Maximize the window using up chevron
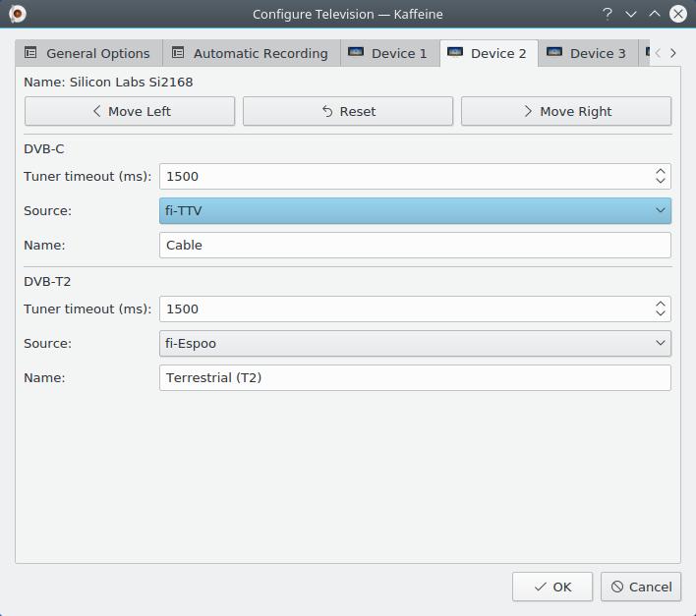Viewport: 696px width, 616px height. pos(655,14)
